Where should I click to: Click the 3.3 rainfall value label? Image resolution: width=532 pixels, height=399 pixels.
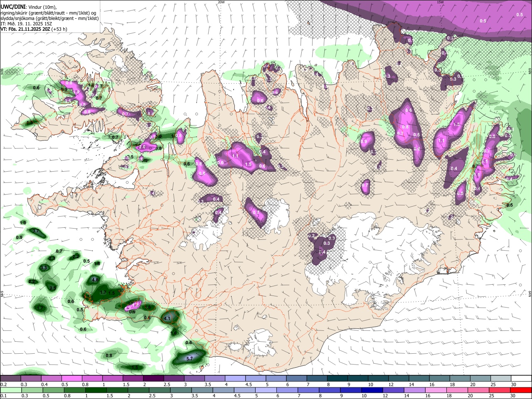coord(44,268)
